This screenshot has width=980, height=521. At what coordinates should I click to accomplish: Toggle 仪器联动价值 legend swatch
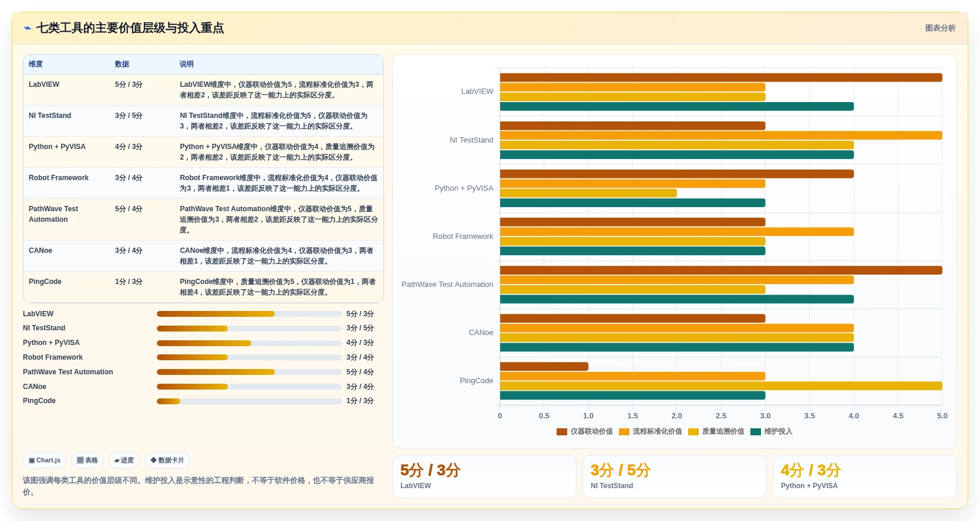click(x=562, y=432)
